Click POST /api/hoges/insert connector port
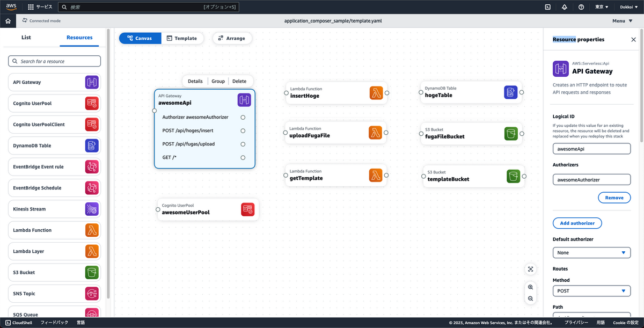This screenshot has height=328, width=644. click(x=243, y=130)
